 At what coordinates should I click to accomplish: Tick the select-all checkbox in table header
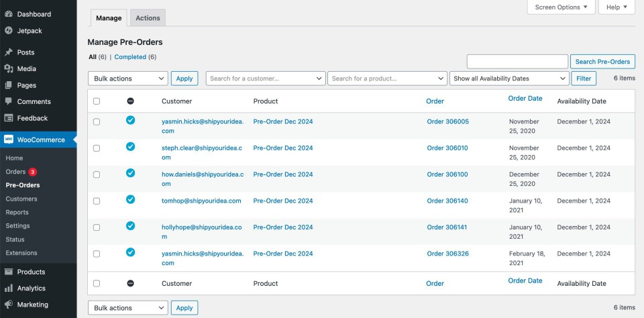tap(97, 101)
